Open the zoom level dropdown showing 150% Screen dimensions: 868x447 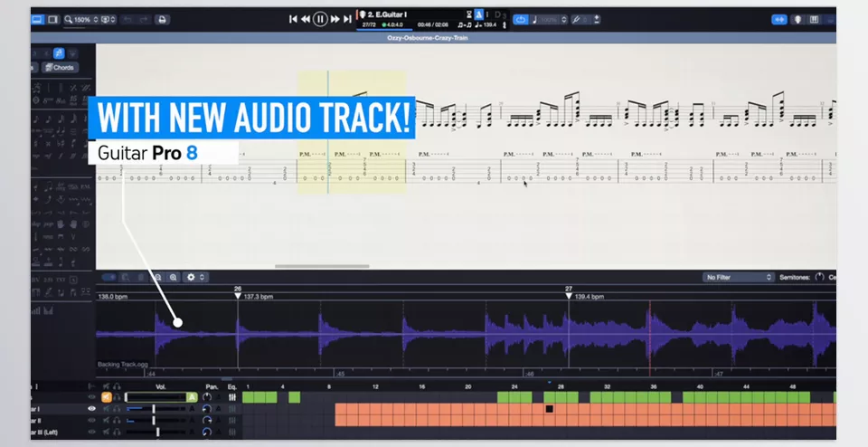(x=81, y=19)
